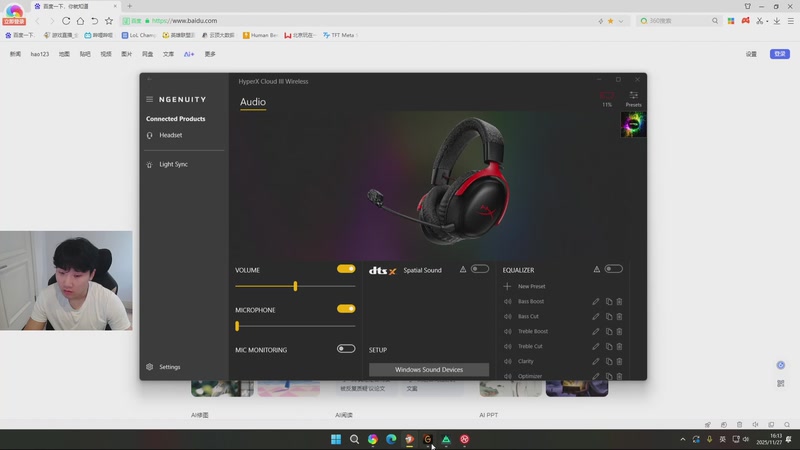The width and height of the screenshot is (800, 450).
Task: Delete the Bass Boost preset
Action: (x=619, y=302)
